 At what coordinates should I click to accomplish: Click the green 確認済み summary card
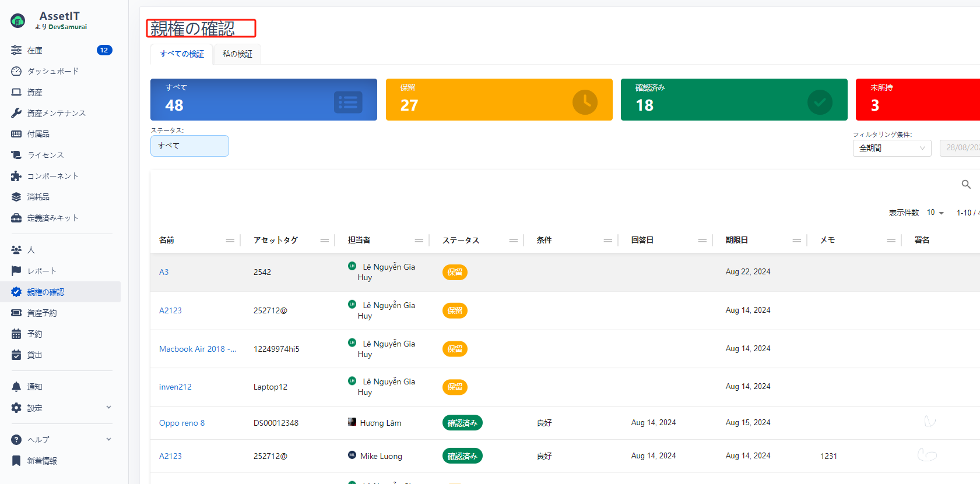(733, 100)
